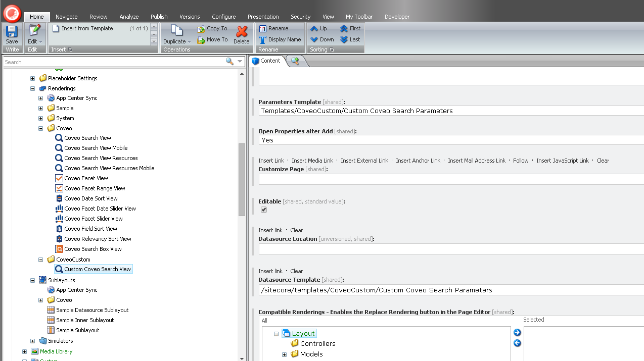Screen dimensions: 644x361
Task: Click the magnifier search icon
Action: coord(229,62)
